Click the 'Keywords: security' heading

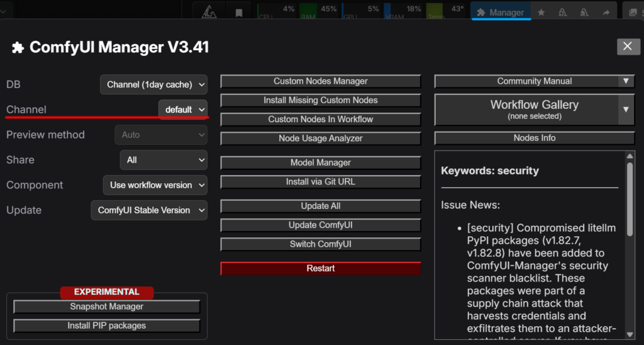tap(489, 171)
